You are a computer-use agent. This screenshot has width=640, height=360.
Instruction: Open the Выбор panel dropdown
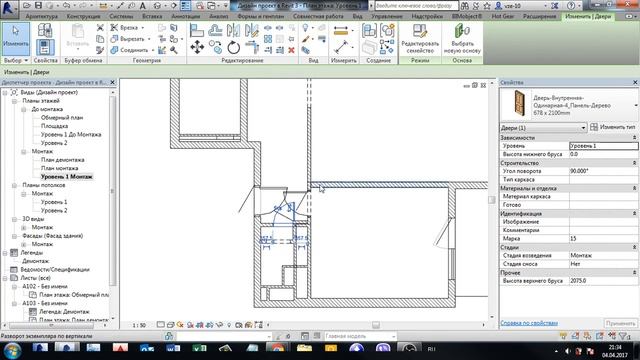16,60
